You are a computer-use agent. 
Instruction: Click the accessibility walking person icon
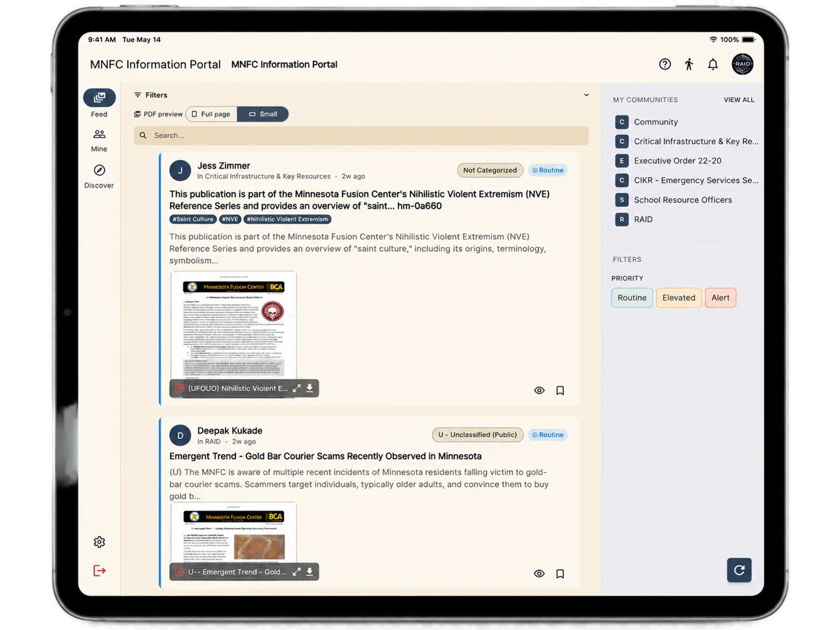pyautogui.click(x=689, y=64)
